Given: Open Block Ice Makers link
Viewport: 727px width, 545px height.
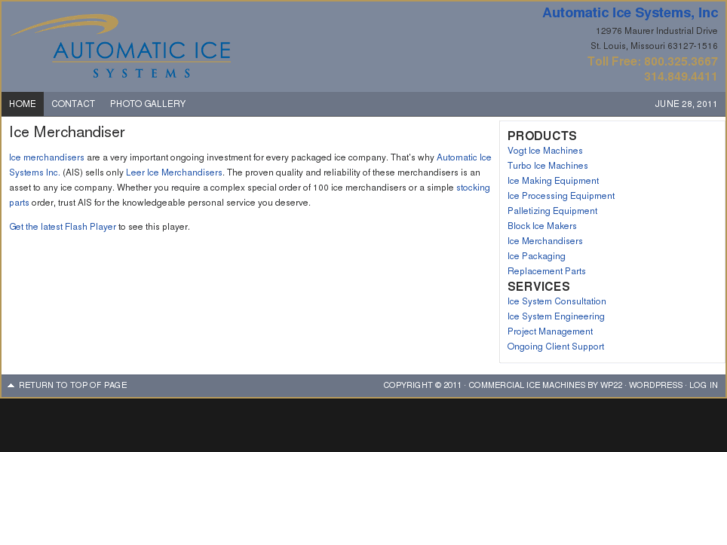Looking at the screenshot, I should (542, 226).
